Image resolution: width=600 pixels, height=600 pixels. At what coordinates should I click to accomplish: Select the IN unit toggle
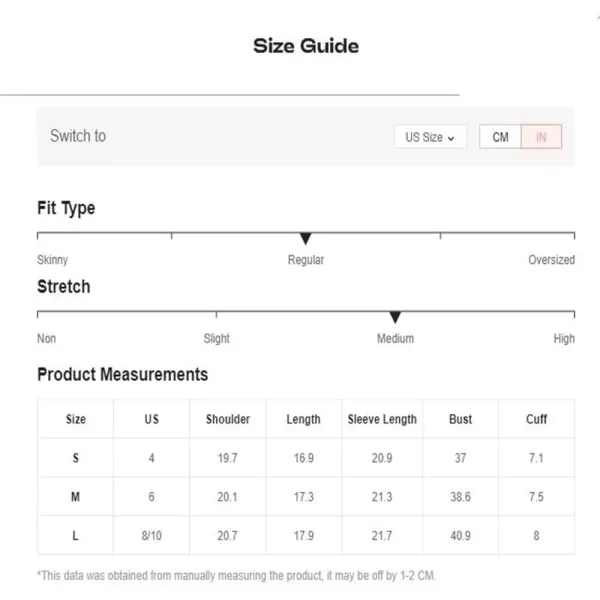541,137
